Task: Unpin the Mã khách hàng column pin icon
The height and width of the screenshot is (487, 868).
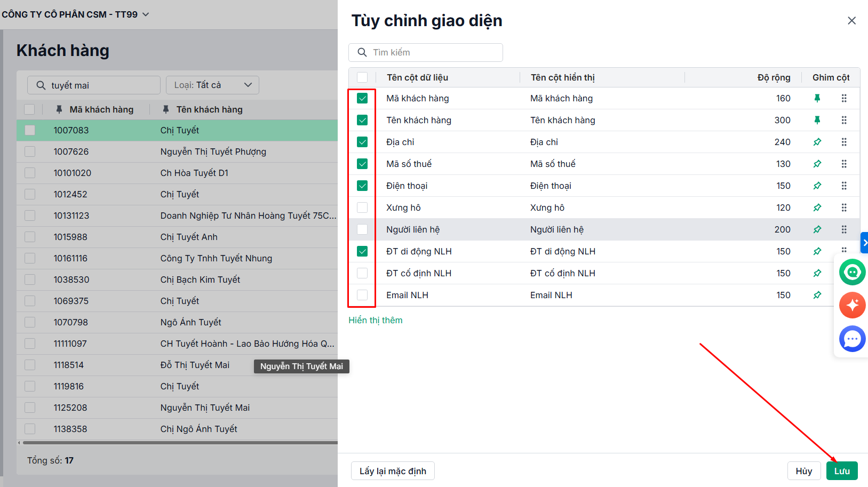Action: (817, 98)
